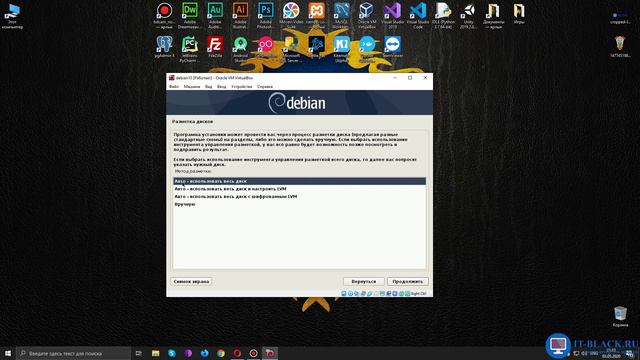Open the Bandicam recorder desktop shortcut
Image resolution: width=640 pixels, height=360 pixels.
point(164,16)
